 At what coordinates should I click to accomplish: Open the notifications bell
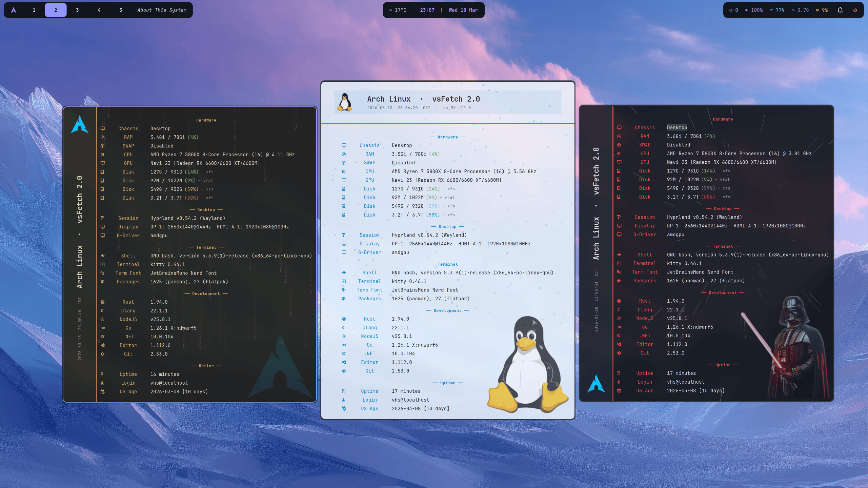(840, 10)
